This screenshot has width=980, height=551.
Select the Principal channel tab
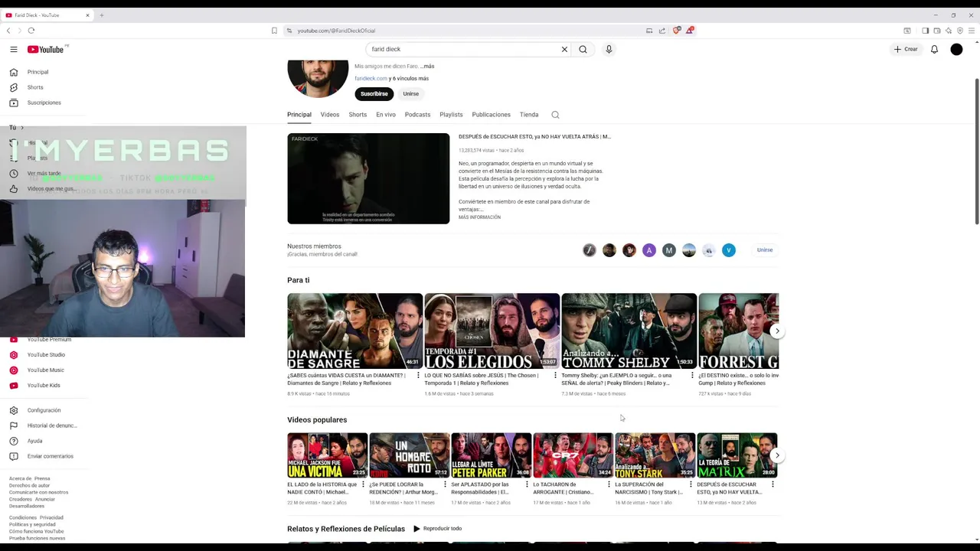[x=299, y=115]
